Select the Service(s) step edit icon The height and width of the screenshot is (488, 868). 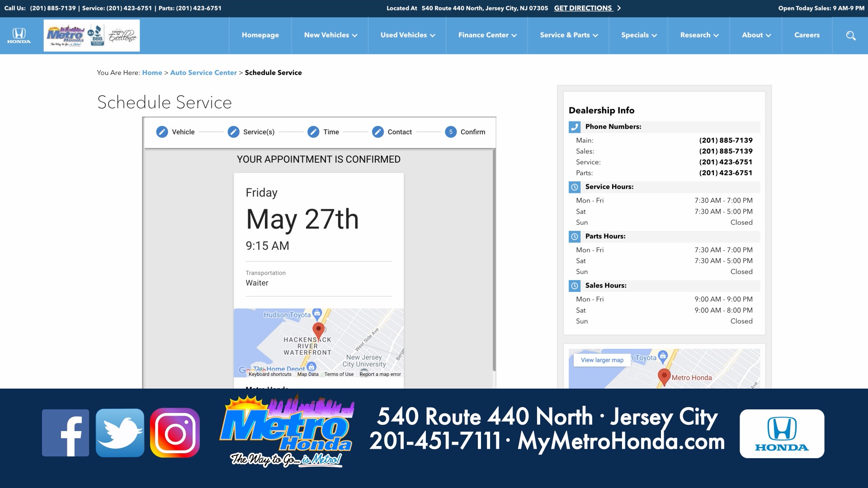pyautogui.click(x=233, y=132)
